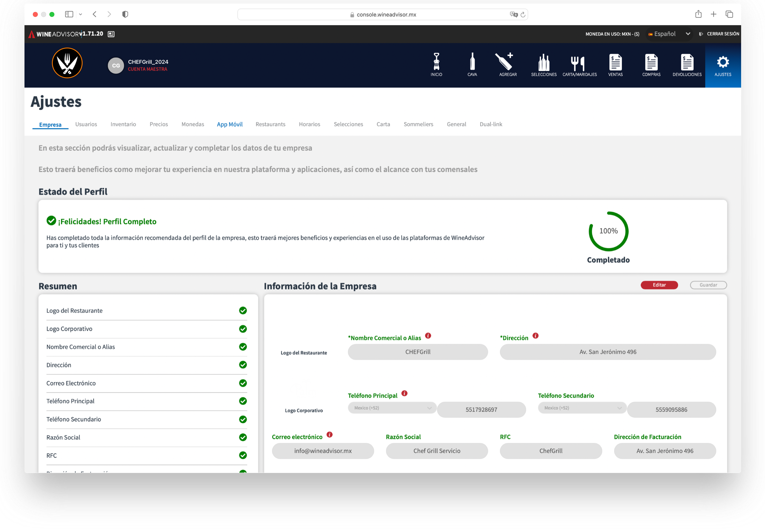This screenshot has width=765, height=532.
Task: Open the Sommeliers tab
Action: pos(418,124)
